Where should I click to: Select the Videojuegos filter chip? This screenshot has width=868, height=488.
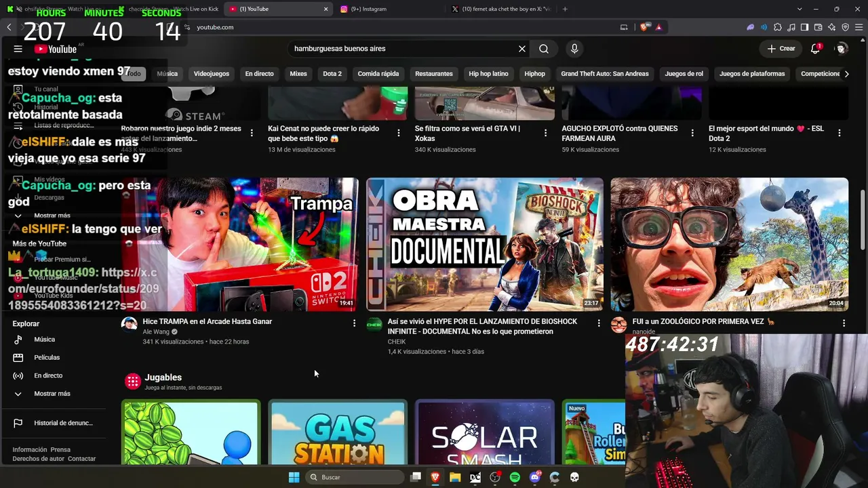[x=212, y=74]
